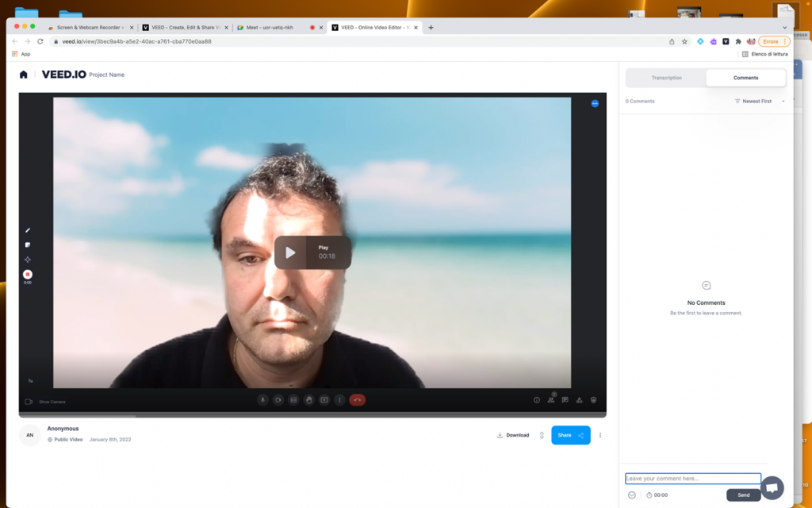Screen dimensions: 812x508
Task: Click the blue Share button
Action: pos(571,436)
